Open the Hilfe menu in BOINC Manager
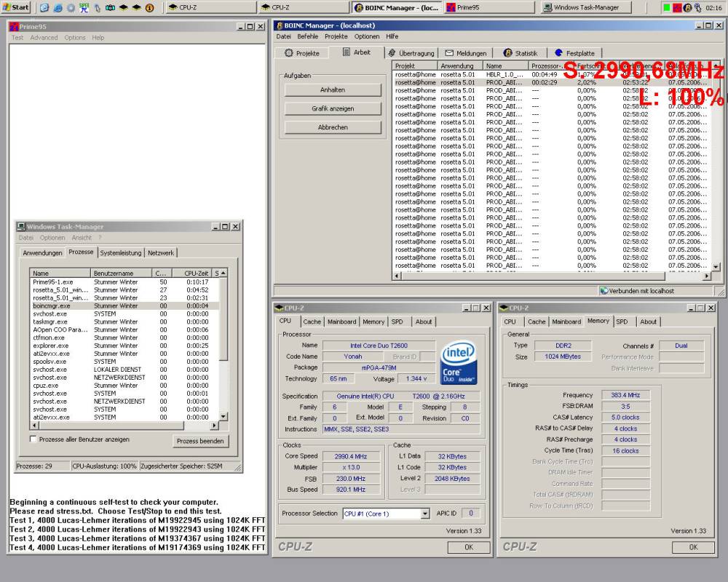 tap(392, 36)
